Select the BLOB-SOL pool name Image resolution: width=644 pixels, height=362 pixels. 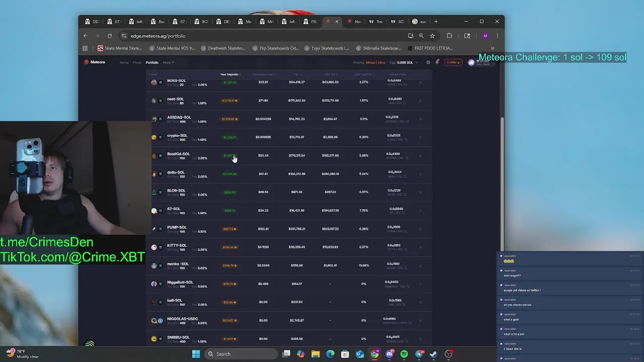pyautogui.click(x=176, y=191)
